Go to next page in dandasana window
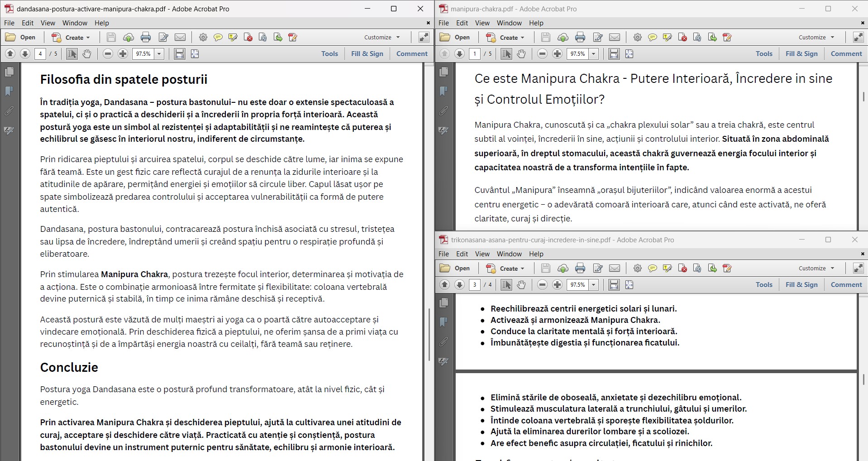This screenshot has width=868, height=461. pyautogui.click(x=25, y=54)
